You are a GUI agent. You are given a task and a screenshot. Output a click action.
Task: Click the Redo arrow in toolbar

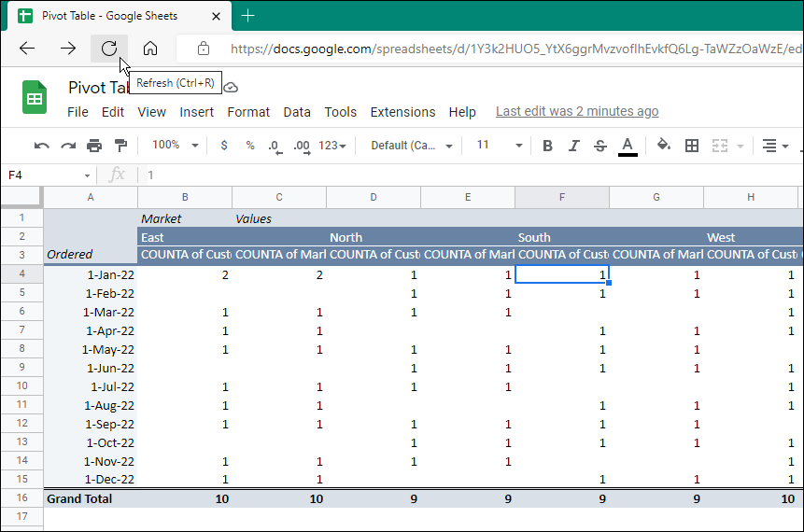[68, 146]
